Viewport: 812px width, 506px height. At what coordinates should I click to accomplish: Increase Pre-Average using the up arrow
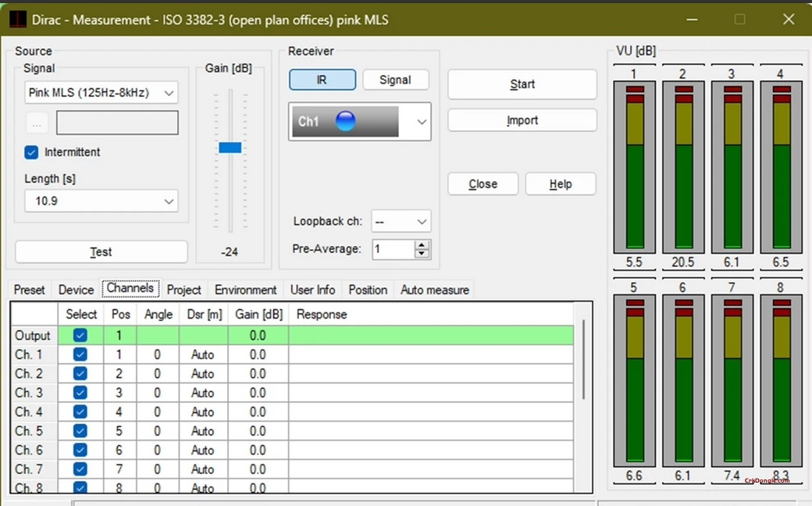point(422,244)
